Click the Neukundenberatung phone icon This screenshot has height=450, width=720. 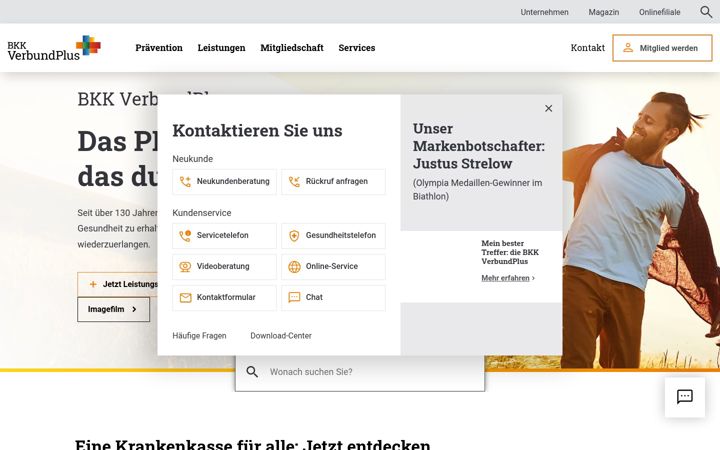coord(185,182)
